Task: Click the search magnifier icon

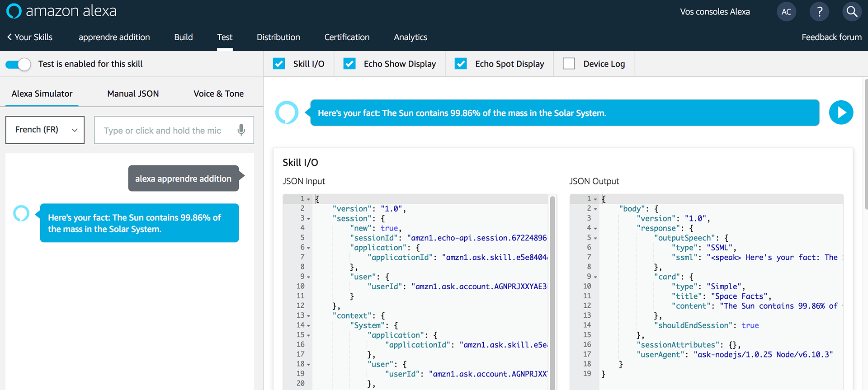Action: coord(852,12)
